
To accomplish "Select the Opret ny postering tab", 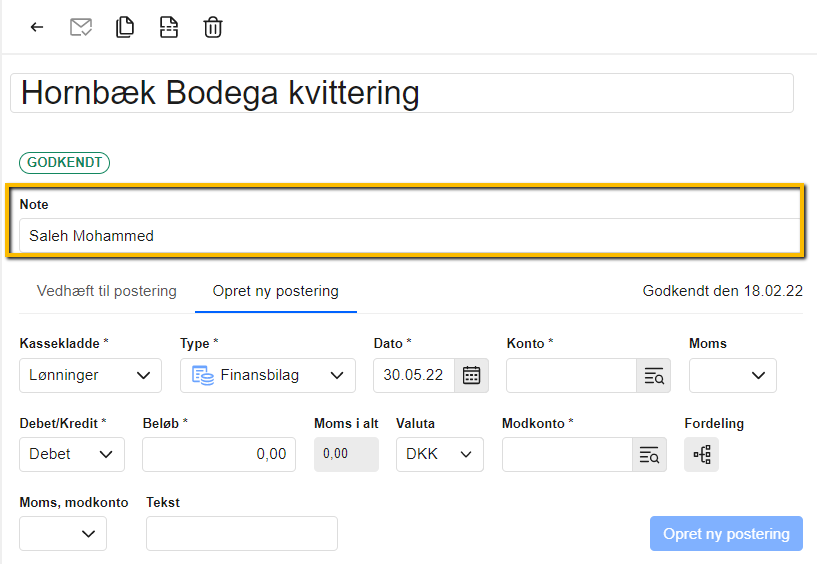I will [275, 291].
